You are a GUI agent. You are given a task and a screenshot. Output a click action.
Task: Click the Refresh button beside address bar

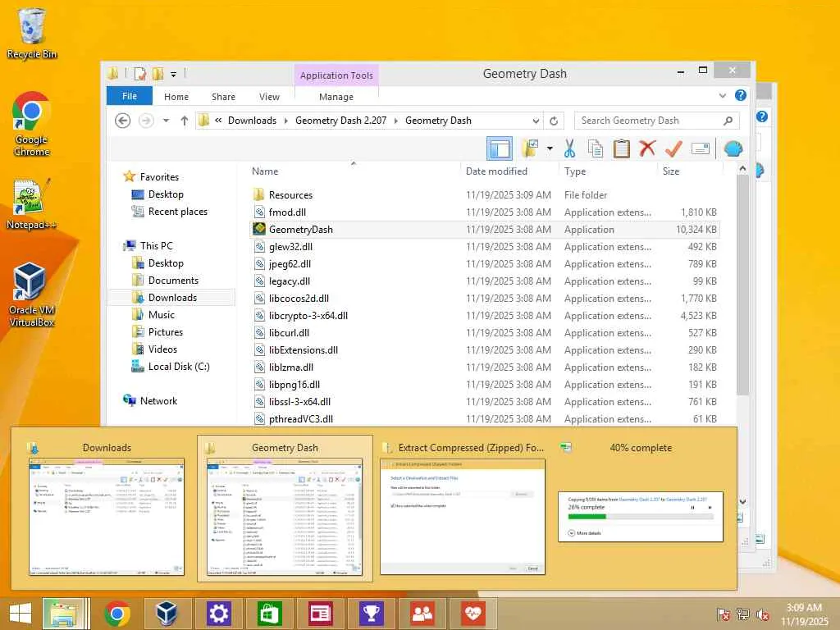pyautogui.click(x=554, y=121)
